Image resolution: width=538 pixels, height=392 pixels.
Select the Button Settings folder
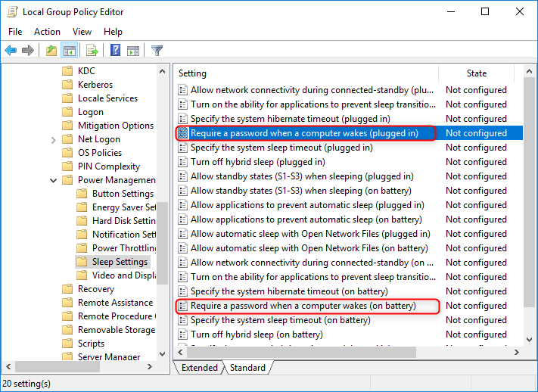(123, 194)
